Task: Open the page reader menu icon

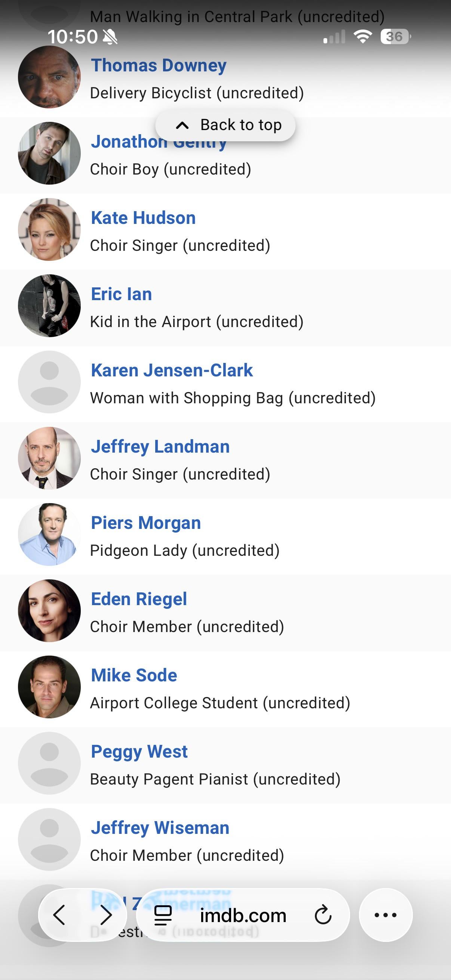Action: click(x=163, y=915)
